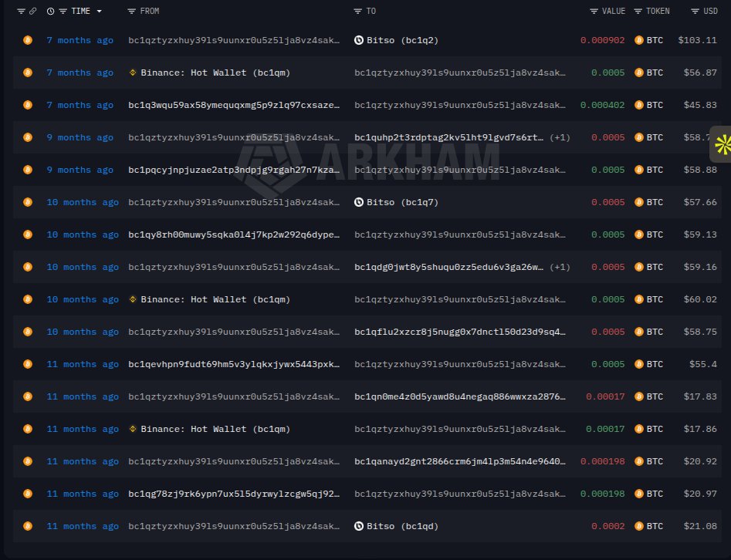Click the $59.16 USD amount
731x560 pixels.
700,267
